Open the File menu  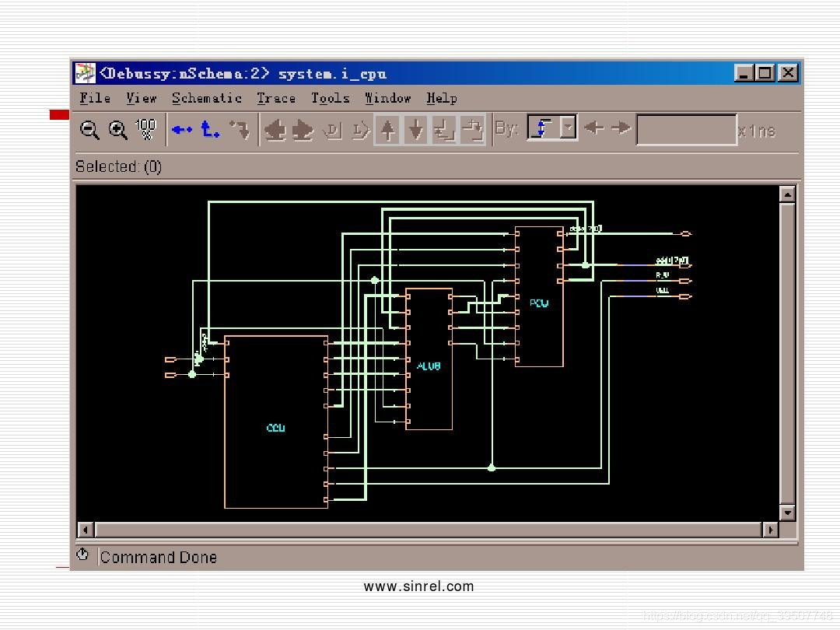(95, 98)
